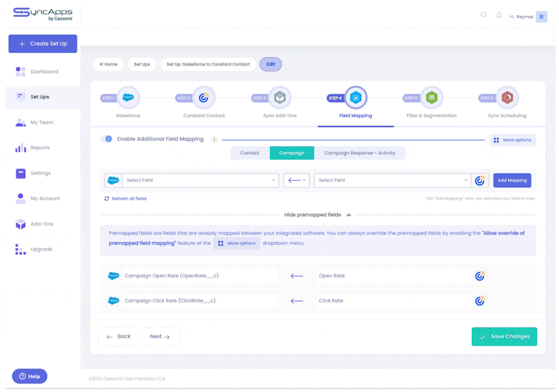The image size is (559, 392).
Task: Open the More options dropdown at top right
Action: [512, 140]
